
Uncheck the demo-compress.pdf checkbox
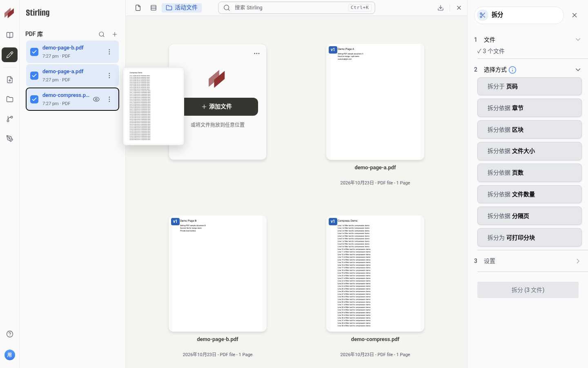pyautogui.click(x=34, y=99)
